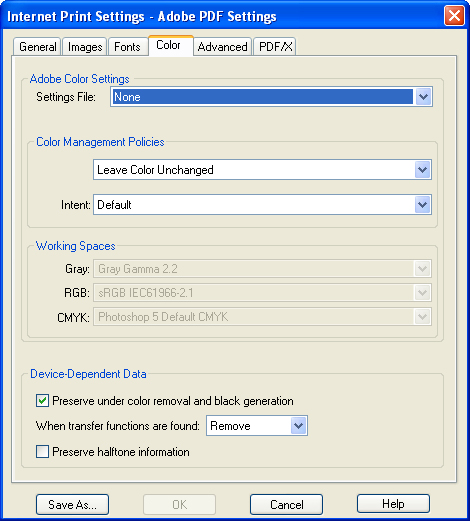
Task: Click the Cancel button
Action: 286,504
